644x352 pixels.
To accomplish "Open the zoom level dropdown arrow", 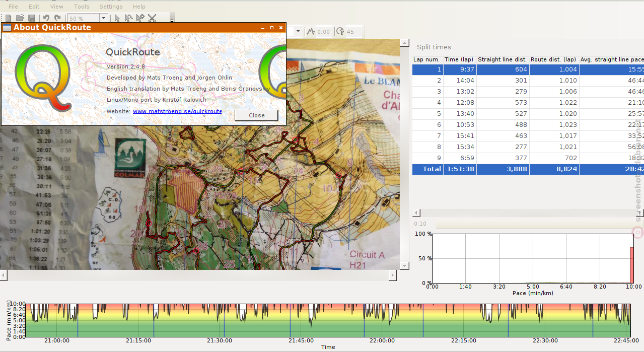I will pos(104,18).
